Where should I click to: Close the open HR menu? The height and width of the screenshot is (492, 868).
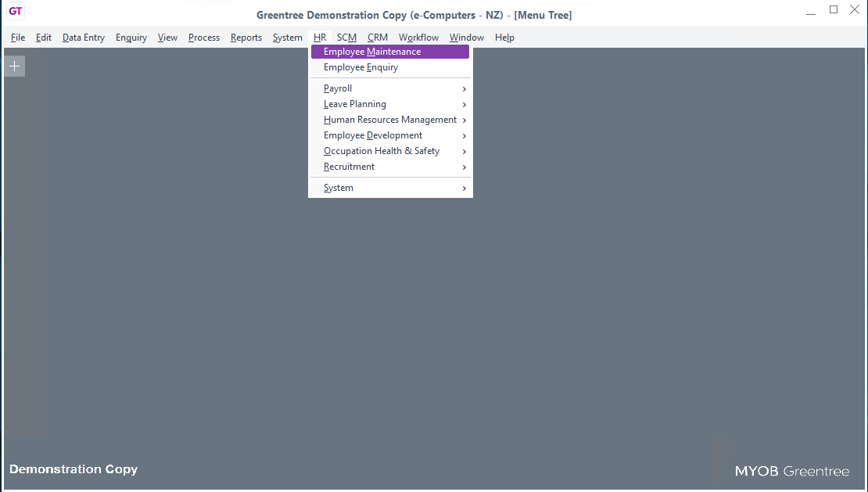click(319, 38)
